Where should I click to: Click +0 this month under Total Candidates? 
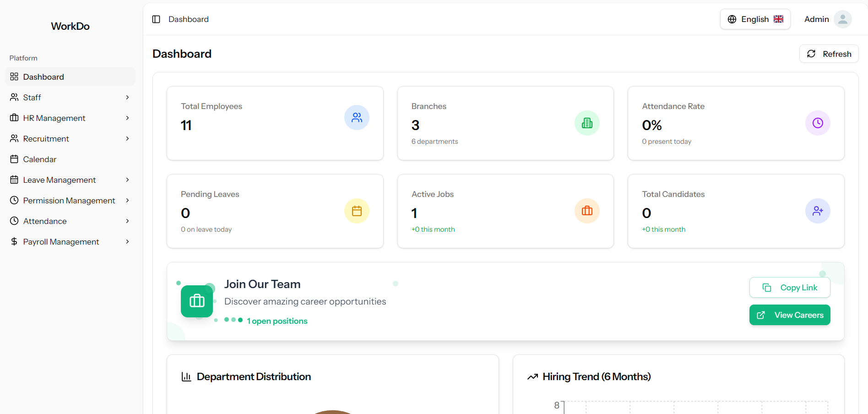(663, 229)
